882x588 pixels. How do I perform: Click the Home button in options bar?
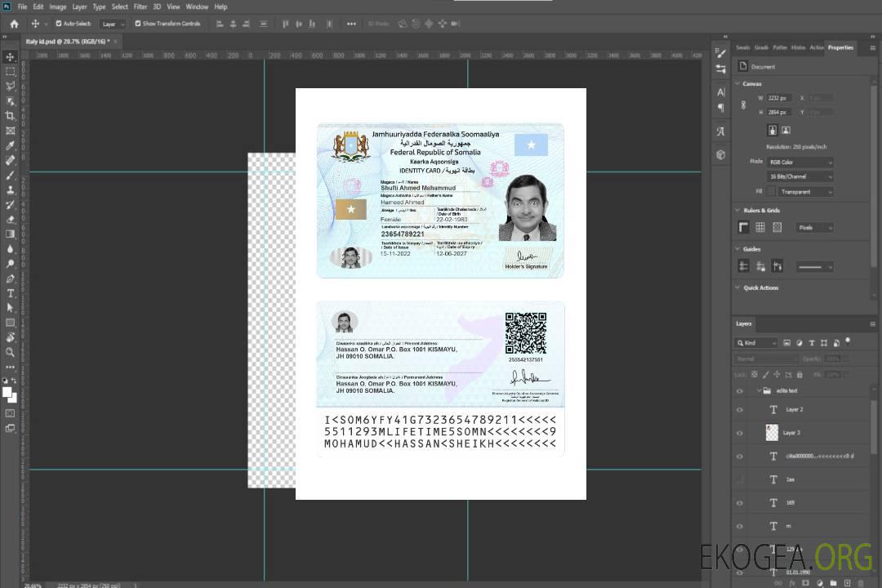14,24
